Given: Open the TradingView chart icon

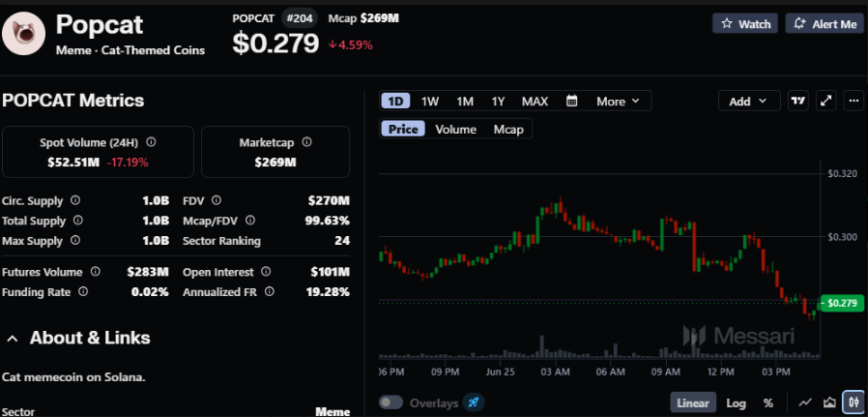Looking at the screenshot, I should [797, 101].
